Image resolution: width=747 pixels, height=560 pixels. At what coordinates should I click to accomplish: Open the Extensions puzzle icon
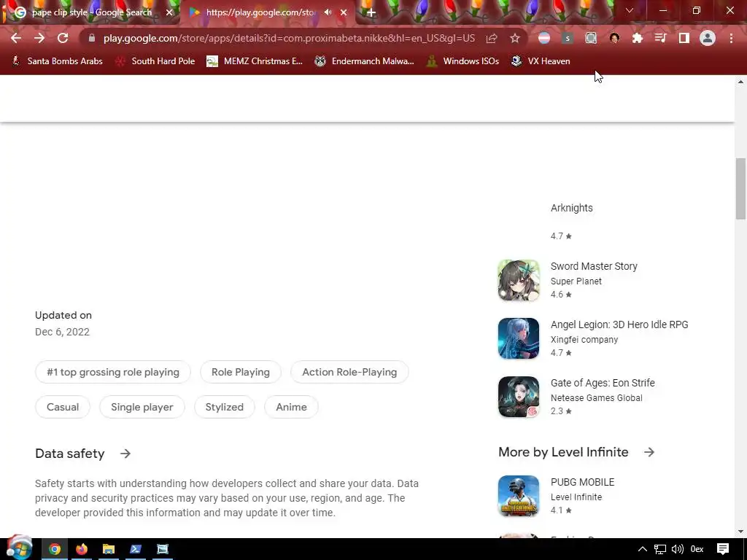point(638,38)
